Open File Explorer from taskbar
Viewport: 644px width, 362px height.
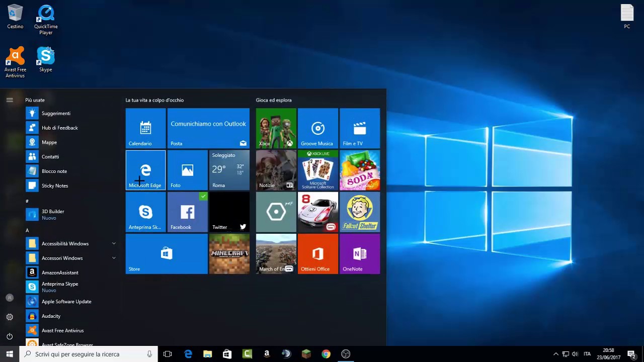(x=207, y=354)
